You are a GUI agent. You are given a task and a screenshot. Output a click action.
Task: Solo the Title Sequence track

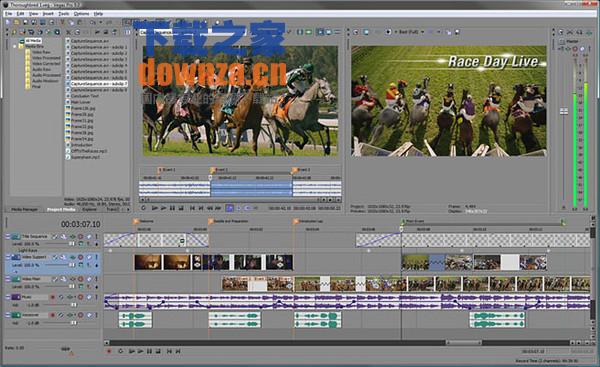pyautogui.click(x=96, y=237)
